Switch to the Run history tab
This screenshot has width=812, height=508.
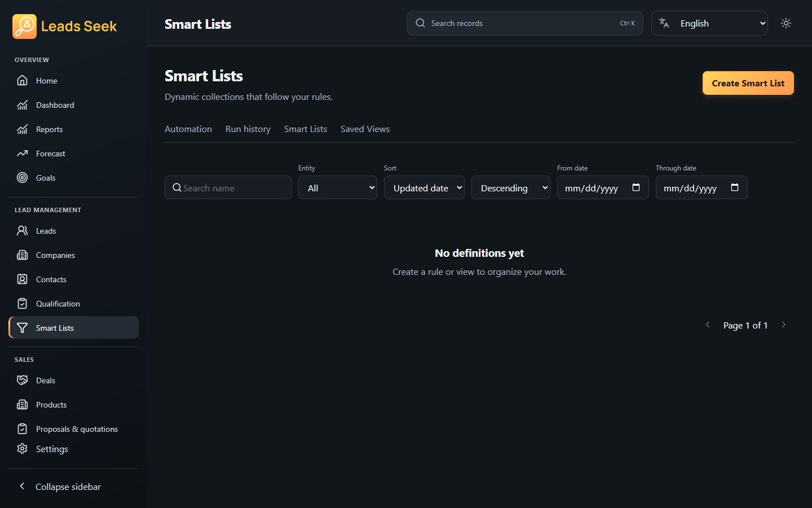pos(248,129)
